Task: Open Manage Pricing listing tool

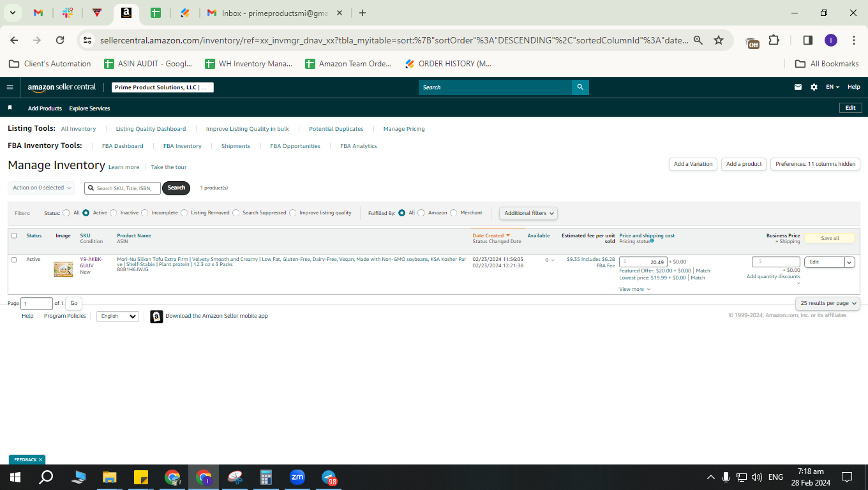Action: pos(404,129)
